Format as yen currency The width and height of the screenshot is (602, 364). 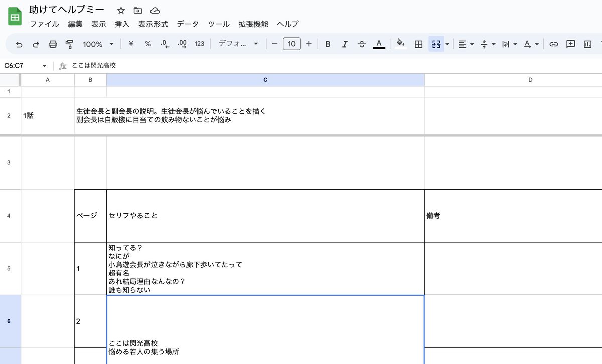point(131,44)
